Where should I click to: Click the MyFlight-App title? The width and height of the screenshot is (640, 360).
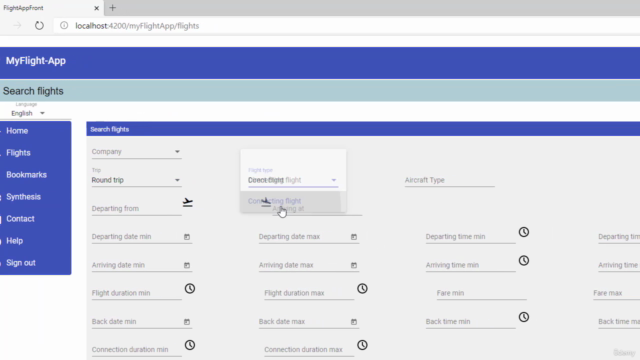click(36, 61)
